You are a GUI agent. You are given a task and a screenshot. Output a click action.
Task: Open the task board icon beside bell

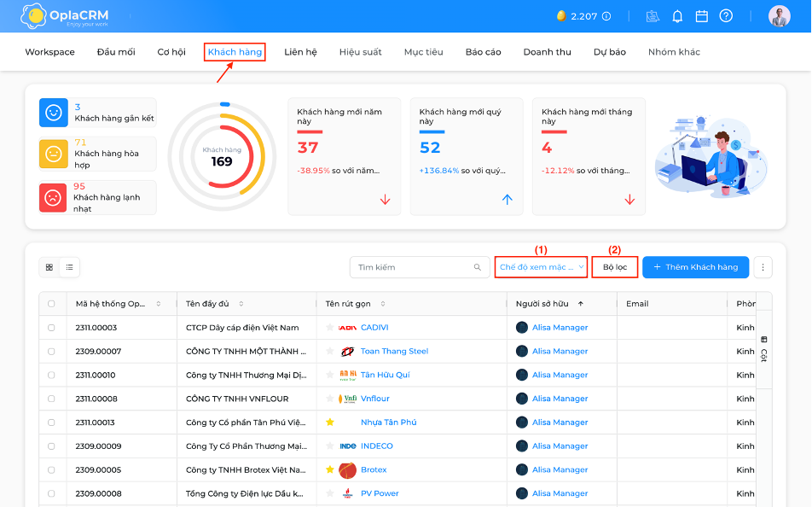tap(652, 16)
